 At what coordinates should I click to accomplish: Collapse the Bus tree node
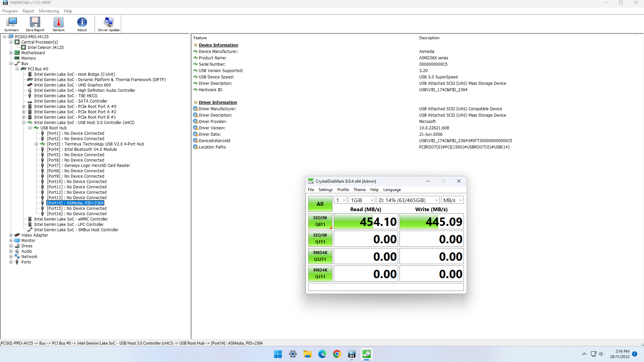coord(11,64)
